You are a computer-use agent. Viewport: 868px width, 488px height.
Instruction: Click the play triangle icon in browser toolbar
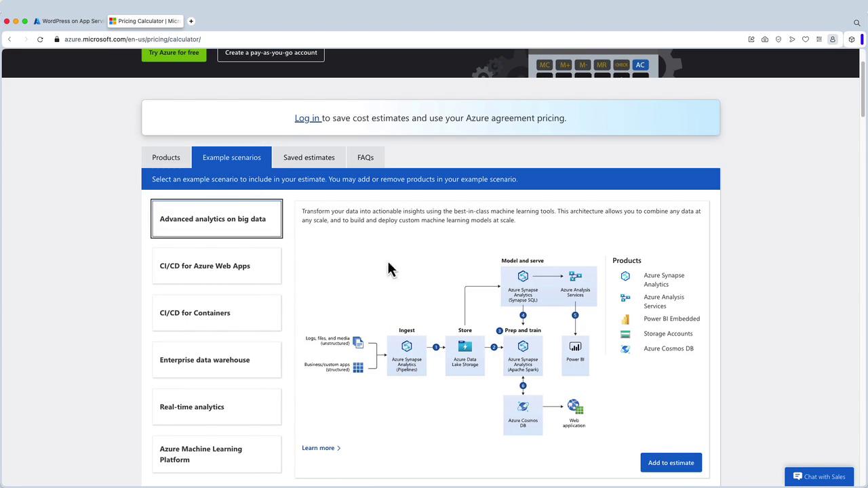tap(792, 39)
